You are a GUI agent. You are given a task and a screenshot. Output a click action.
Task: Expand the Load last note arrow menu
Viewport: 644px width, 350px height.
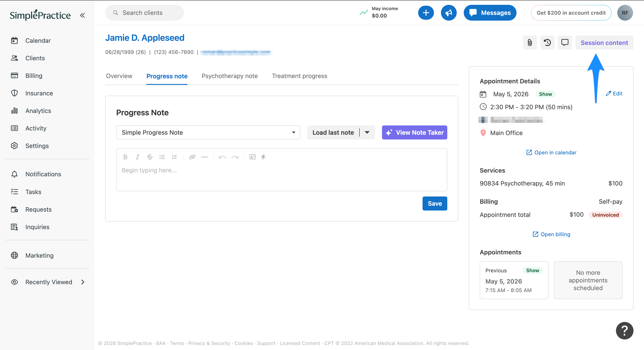[367, 132]
